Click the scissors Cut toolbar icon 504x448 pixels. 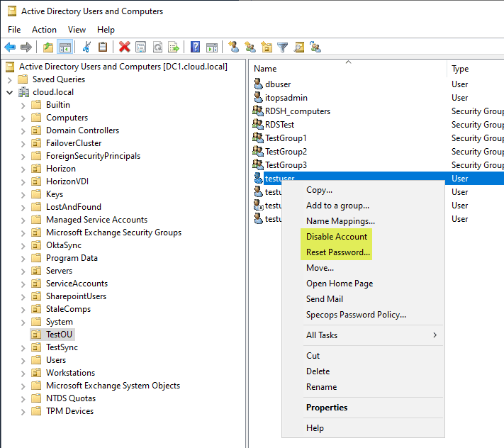click(x=86, y=47)
